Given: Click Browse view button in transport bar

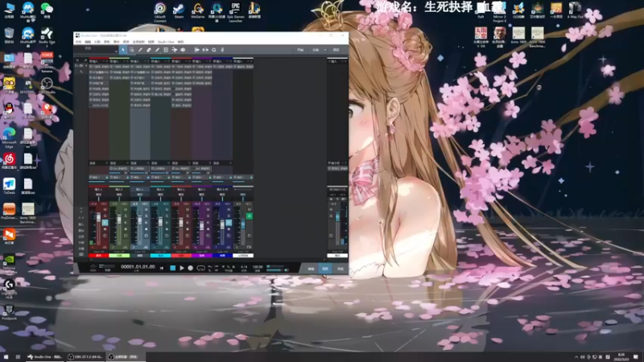Looking at the screenshot, I should pyautogui.click(x=340, y=269).
